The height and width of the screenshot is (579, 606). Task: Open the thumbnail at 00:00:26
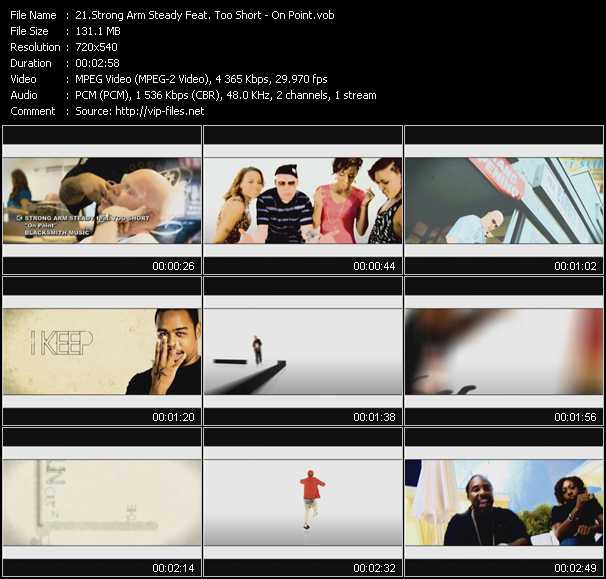coord(102,200)
